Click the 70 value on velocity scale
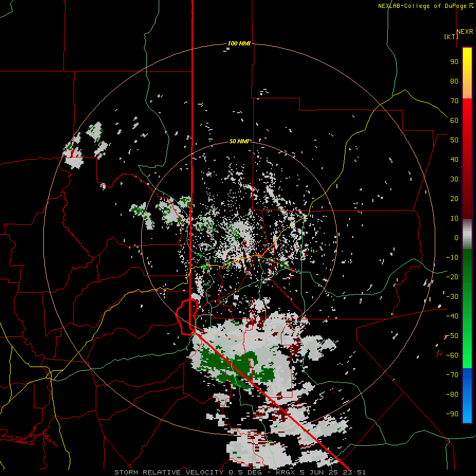 coord(454,101)
